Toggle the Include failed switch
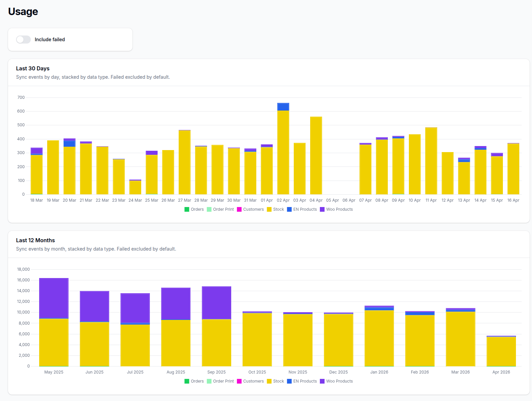Image resolution: width=532 pixels, height=401 pixels. pyautogui.click(x=23, y=40)
